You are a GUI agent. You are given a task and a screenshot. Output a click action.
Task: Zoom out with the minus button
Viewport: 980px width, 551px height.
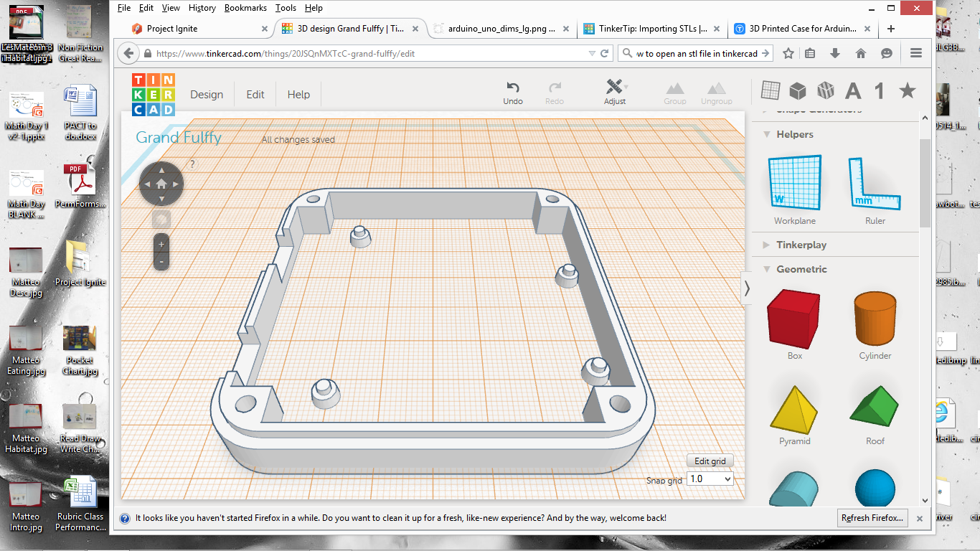click(x=161, y=261)
